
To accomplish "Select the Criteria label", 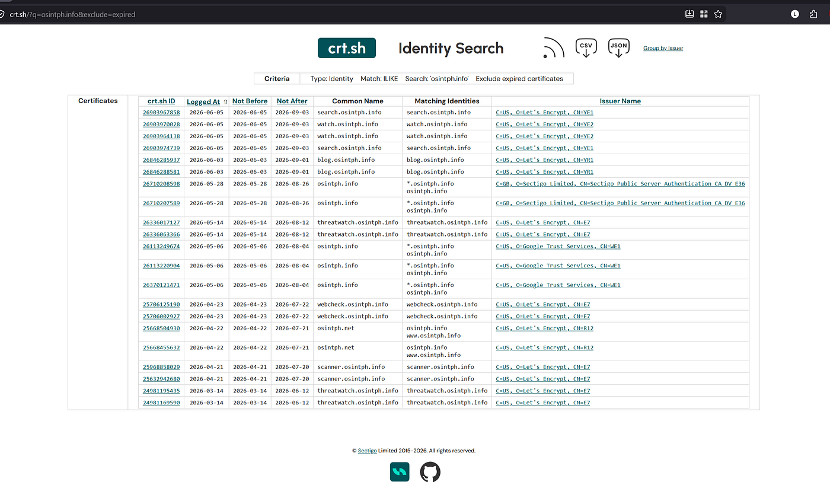I will (277, 78).
